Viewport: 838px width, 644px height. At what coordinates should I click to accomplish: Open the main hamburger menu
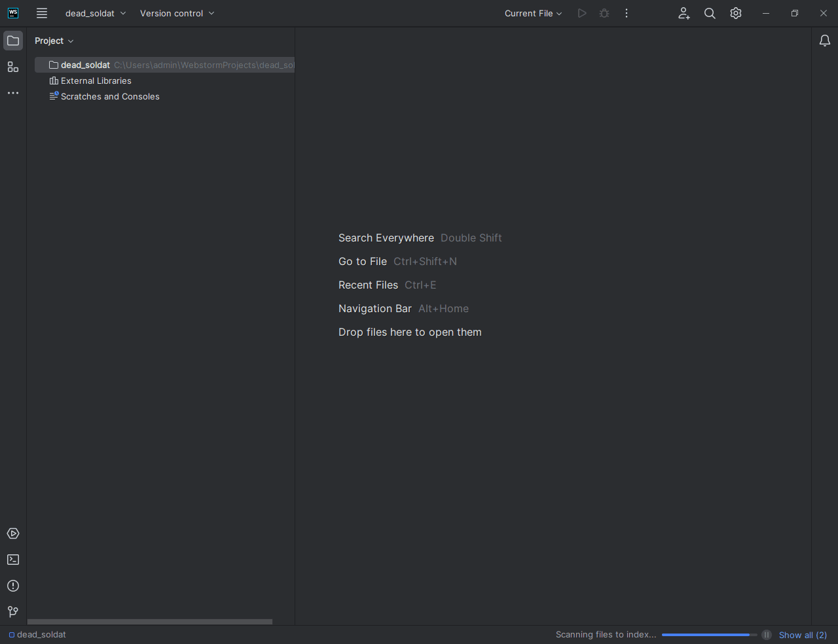[42, 13]
